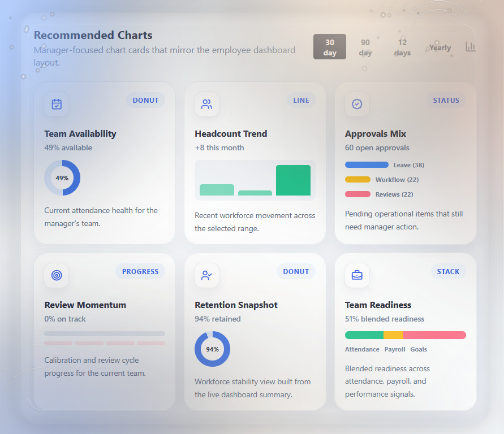Viewport: 504px width, 434px height.
Task: Click the calendar check icon on Team Availability
Action: (x=57, y=105)
